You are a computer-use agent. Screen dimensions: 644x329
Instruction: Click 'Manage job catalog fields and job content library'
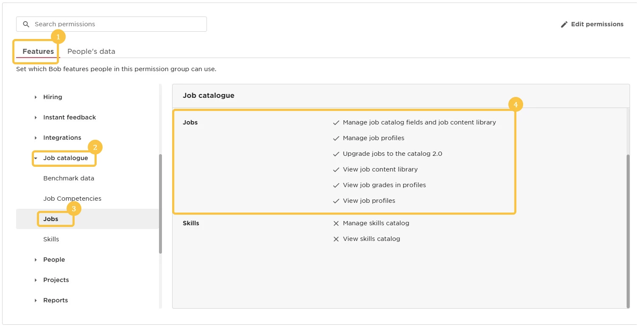pos(419,122)
